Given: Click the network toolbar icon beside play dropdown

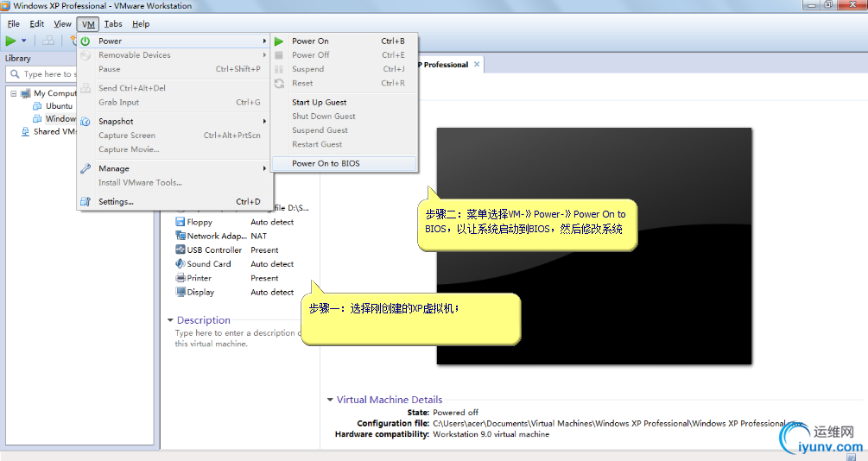Looking at the screenshot, I should [x=48, y=41].
